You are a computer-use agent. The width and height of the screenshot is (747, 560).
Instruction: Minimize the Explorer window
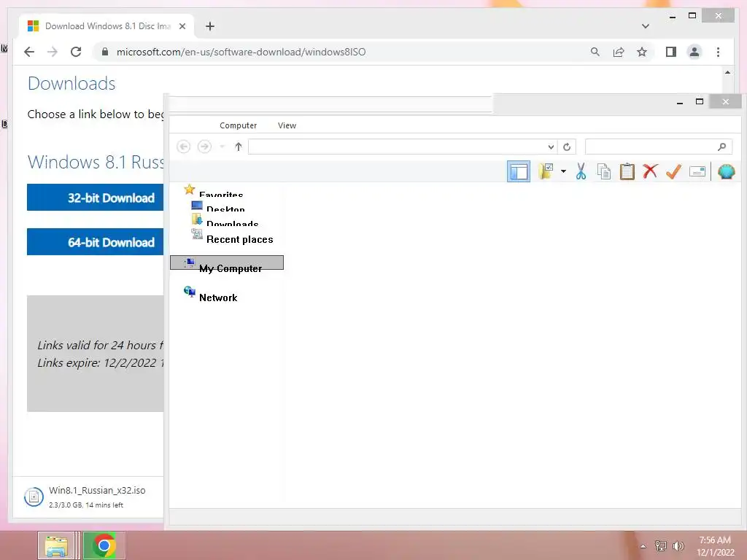tap(680, 102)
